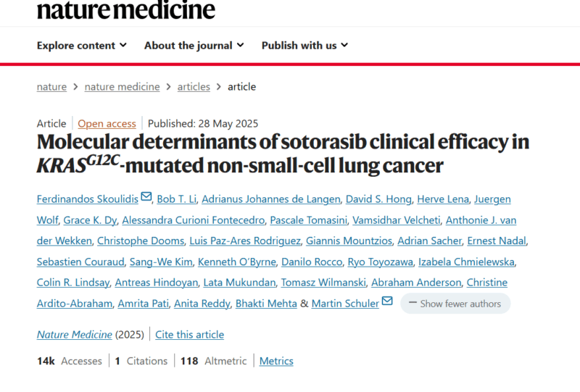Click author Vamsidhar Velcheti
Image resolution: width=580 pixels, height=392 pixels.
click(x=396, y=220)
